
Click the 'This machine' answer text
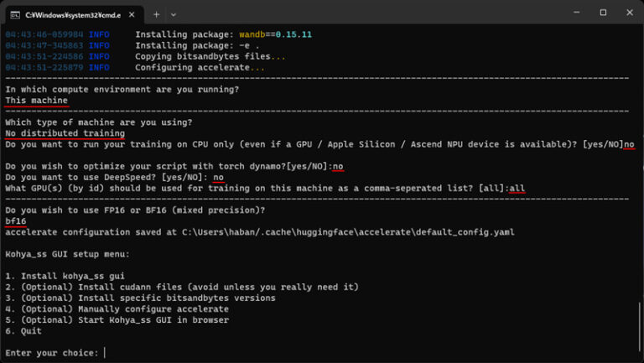click(36, 100)
